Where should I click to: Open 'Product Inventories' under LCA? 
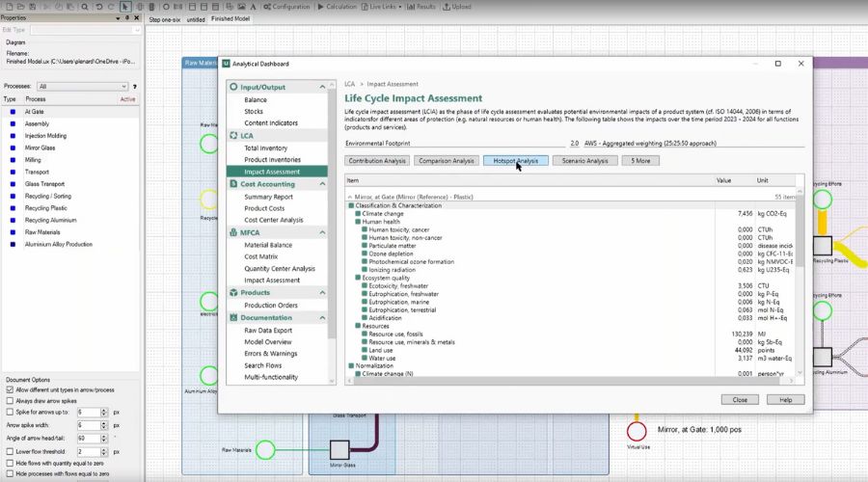pos(272,160)
